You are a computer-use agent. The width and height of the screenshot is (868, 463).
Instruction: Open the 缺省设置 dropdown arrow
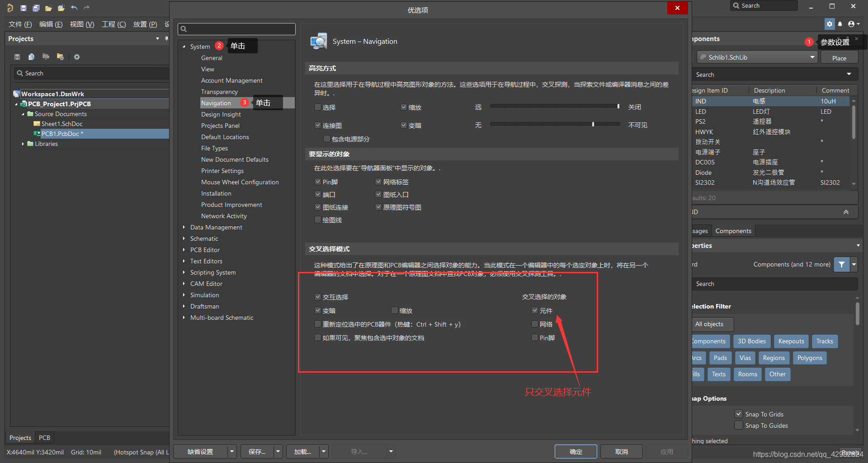click(x=232, y=451)
